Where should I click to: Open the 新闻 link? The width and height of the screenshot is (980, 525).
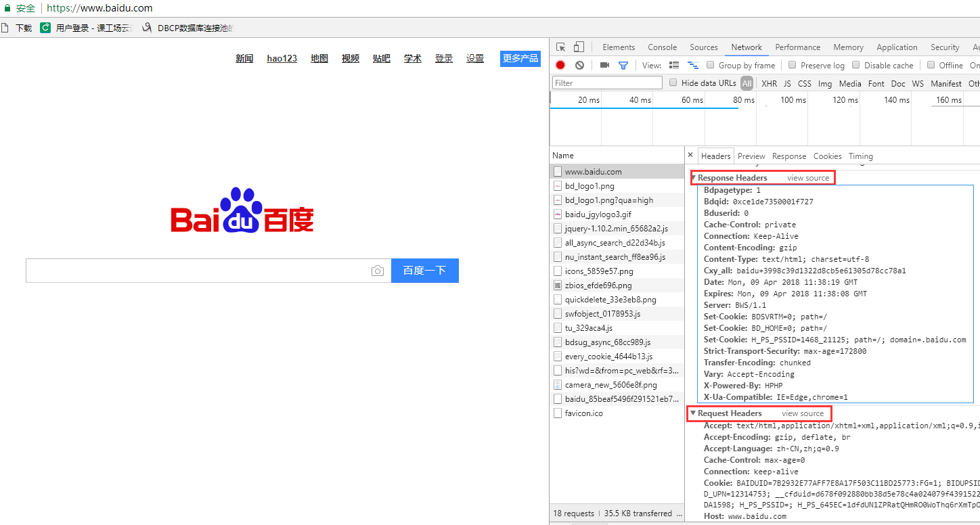pos(244,59)
